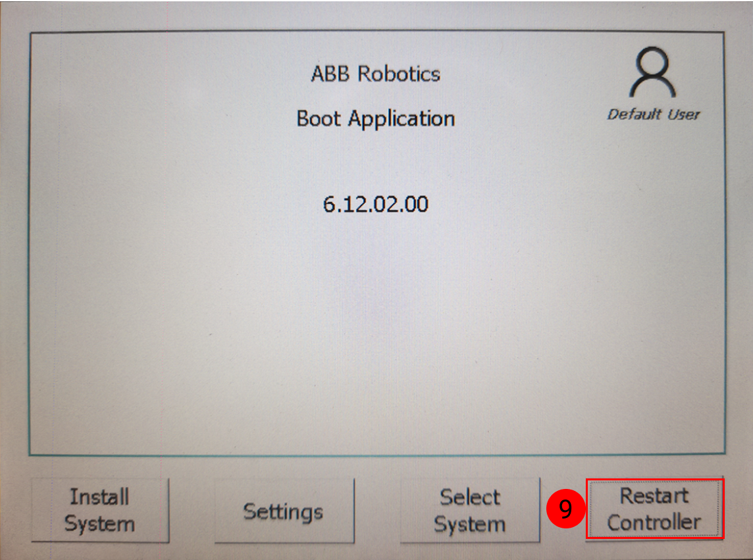The image size is (753, 560).
Task: Click the ABB Robotics title text
Action: click(x=376, y=74)
